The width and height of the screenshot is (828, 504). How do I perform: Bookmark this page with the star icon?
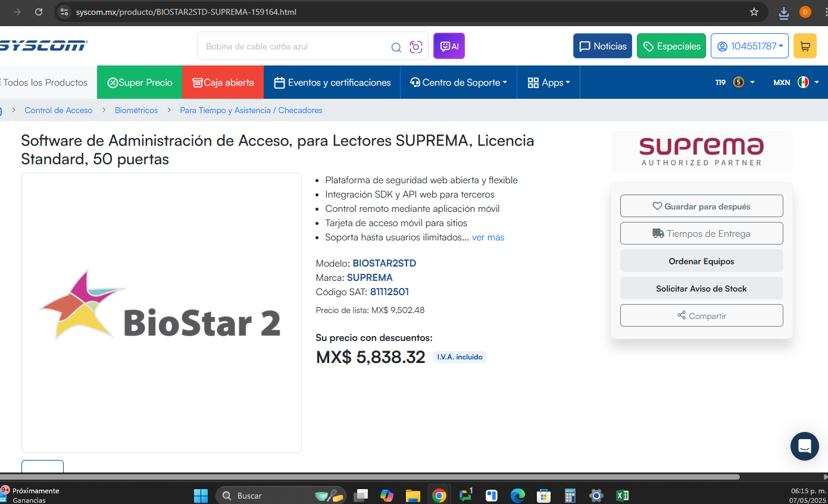(x=754, y=12)
